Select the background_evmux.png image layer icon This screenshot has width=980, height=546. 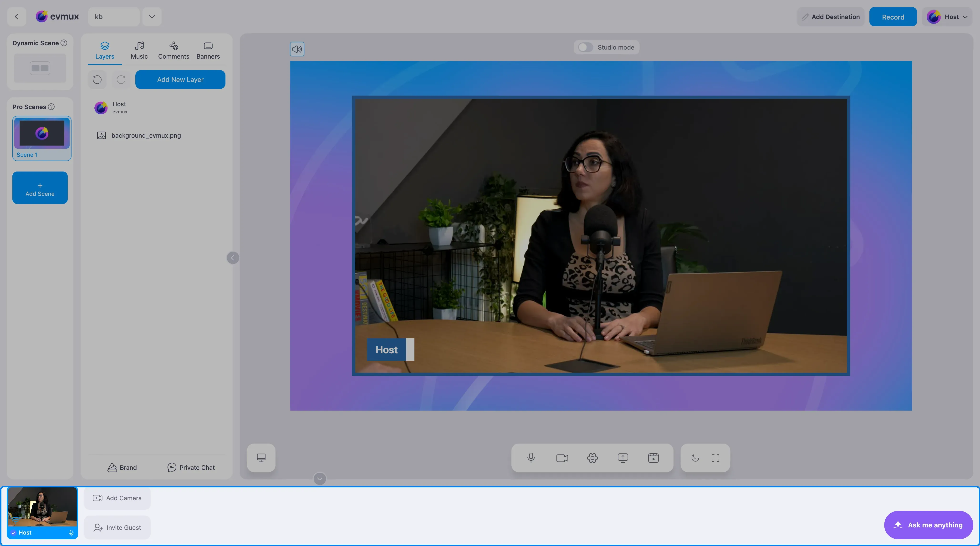101,135
